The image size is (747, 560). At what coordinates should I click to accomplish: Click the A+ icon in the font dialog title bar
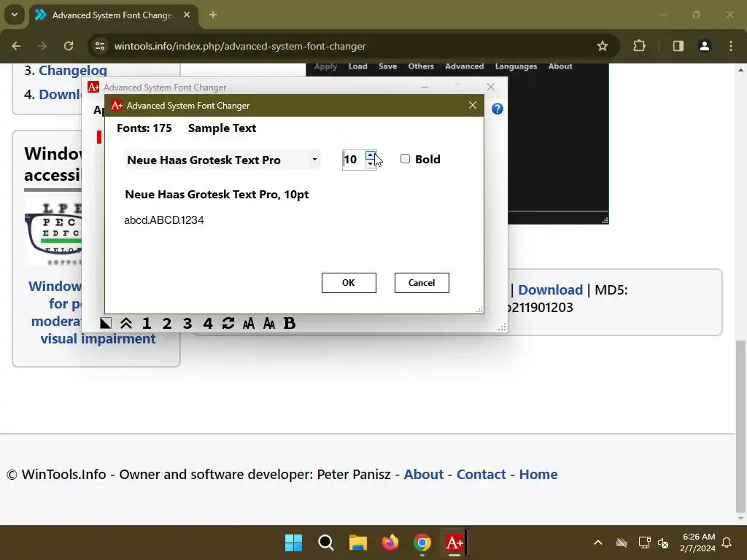point(117,105)
